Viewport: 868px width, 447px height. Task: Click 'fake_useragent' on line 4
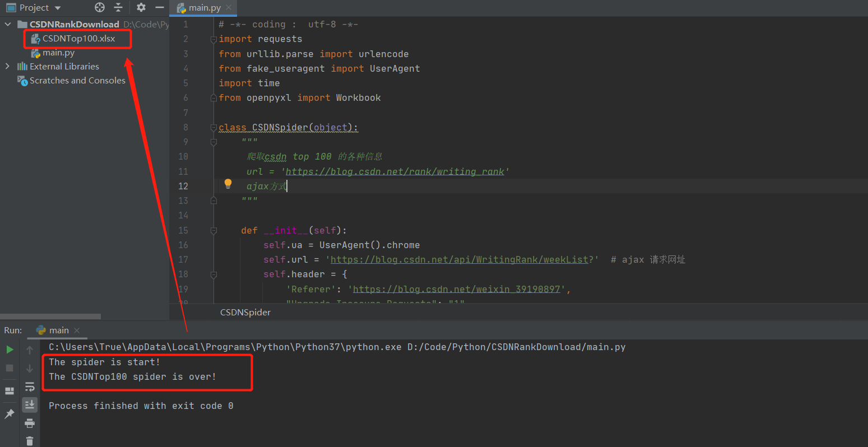pos(285,68)
